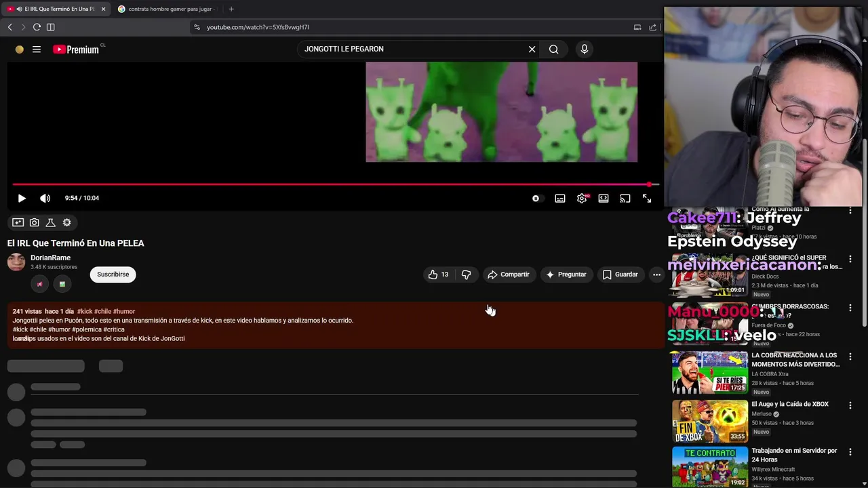Image resolution: width=868 pixels, height=488 pixels.
Task: Click the pink badge icon below channel
Action: coord(39,284)
